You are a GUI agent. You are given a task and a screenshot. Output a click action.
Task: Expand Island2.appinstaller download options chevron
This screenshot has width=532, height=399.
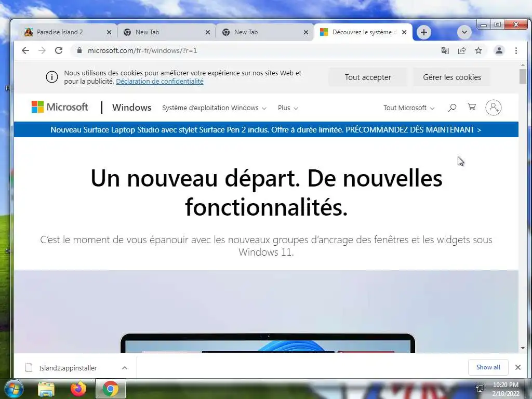(x=125, y=368)
